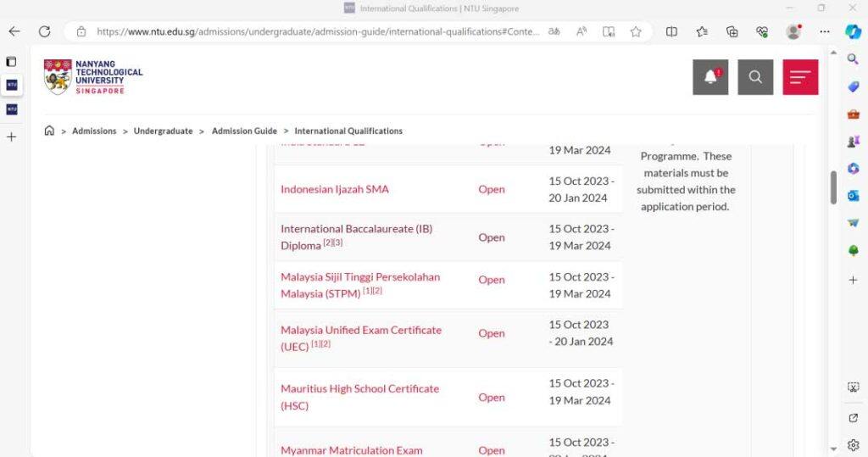Go to Admissions breadcrumb
868x457 pixels.
[94, 131]
